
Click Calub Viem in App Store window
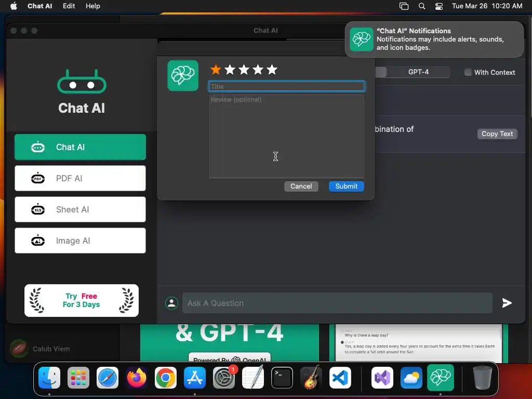(x=51, y=349)
